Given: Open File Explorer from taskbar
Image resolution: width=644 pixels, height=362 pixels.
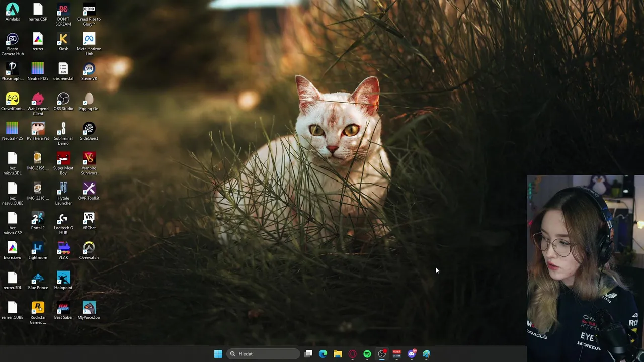Looking at the screenshot, I should tap(338, 354).
